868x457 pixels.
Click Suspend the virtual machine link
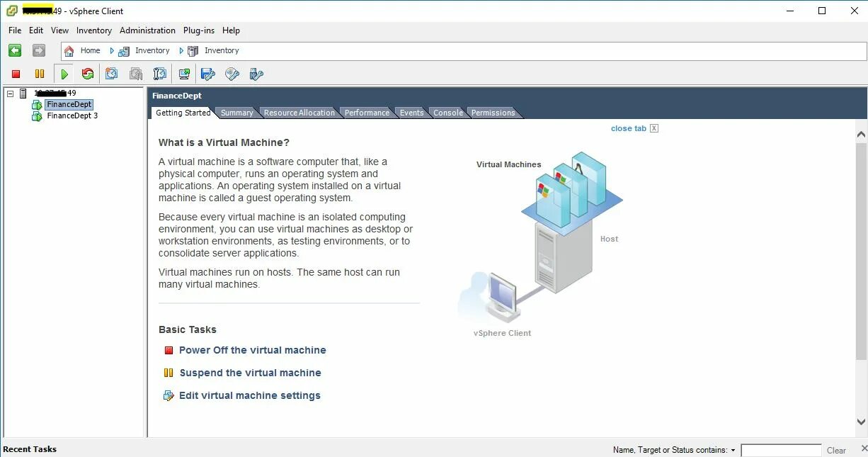[x=250, y=373]
